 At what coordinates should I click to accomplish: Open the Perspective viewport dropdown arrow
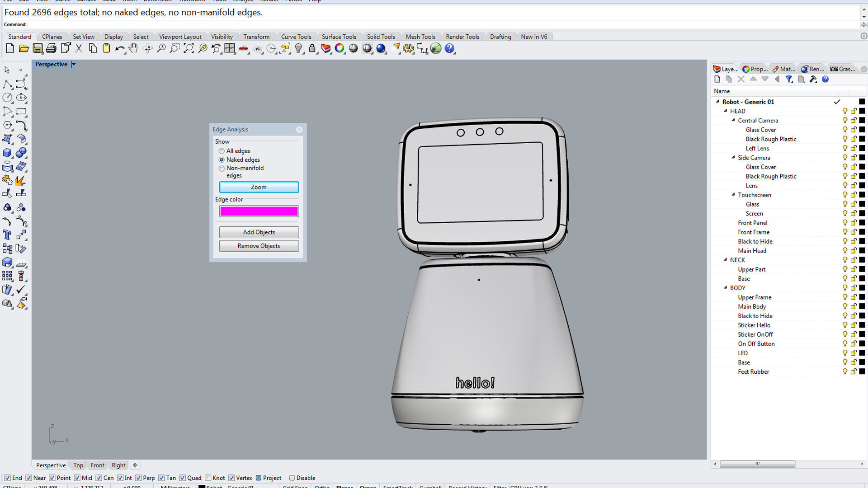click(73, 64)
